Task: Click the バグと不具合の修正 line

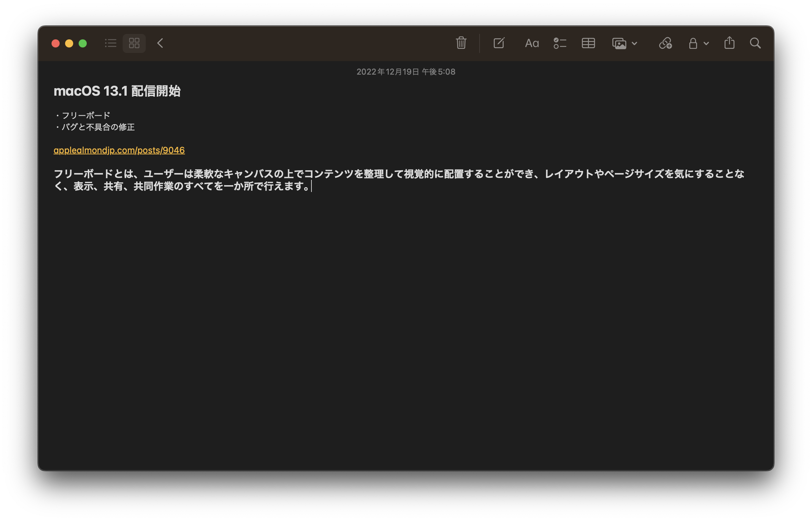Action: coord(94,127)
